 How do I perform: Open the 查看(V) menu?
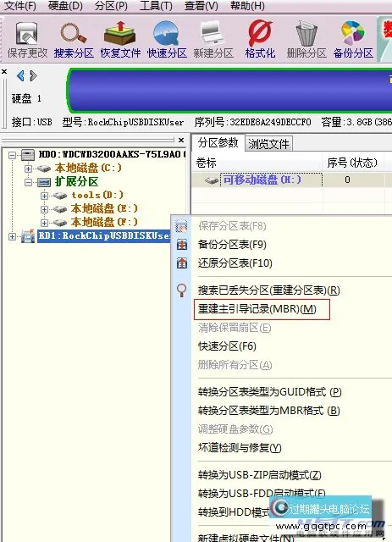(x=202, y=6)
